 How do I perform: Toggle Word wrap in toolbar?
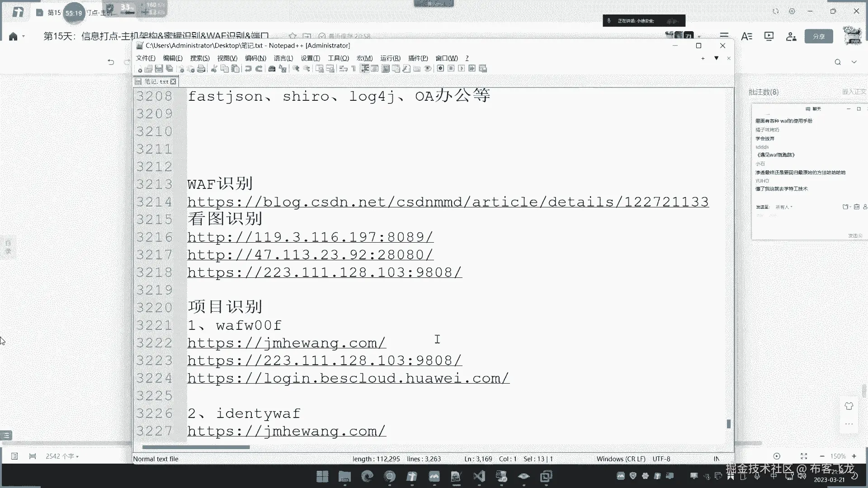343,69
